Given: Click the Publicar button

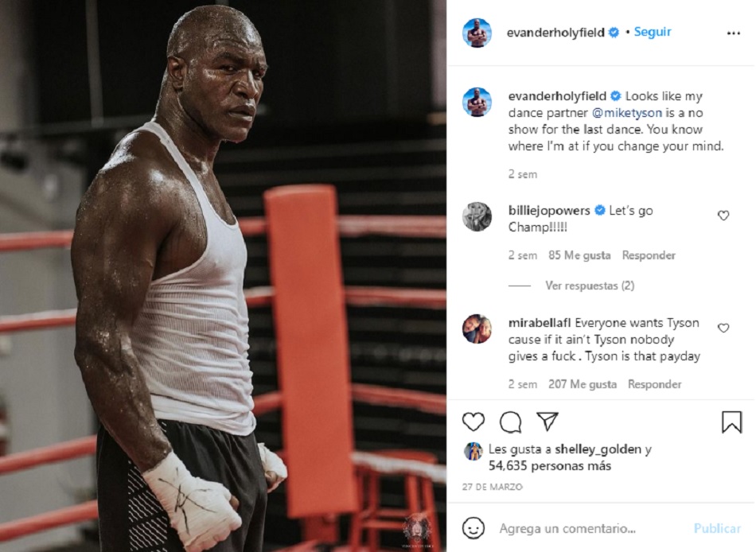Looking at the screenshot, I should [x=717, y=529].
